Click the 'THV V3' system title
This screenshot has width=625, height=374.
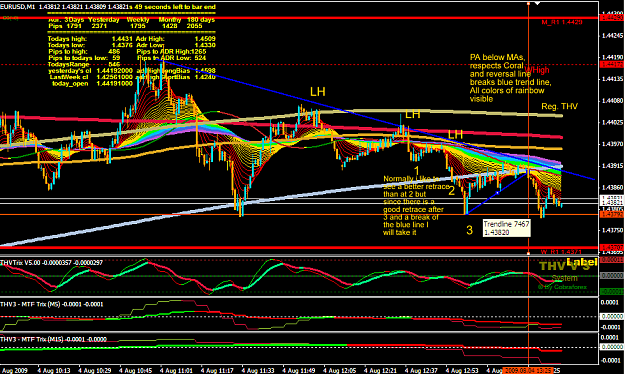[564, 266]
